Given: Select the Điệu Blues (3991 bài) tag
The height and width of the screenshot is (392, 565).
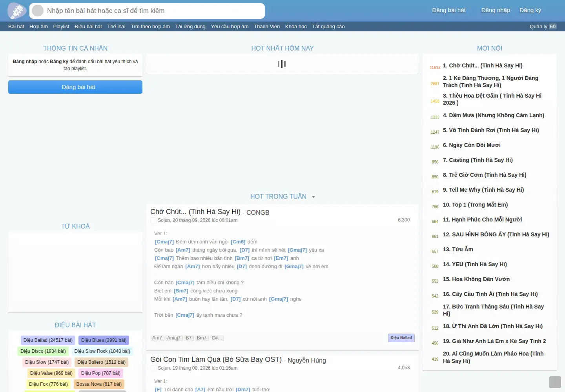Looking at the screenshot, I should pyautogui.click(x=104, y=340).
